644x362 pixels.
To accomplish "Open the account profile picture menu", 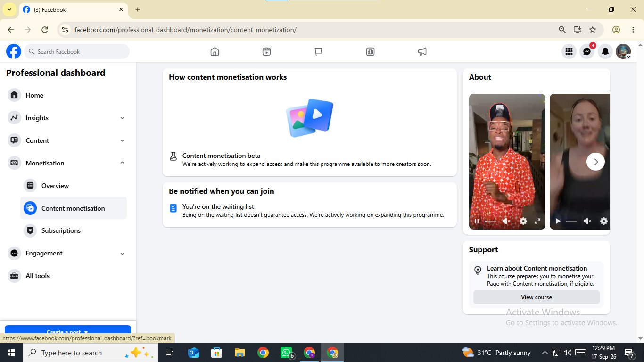I will (x=623, y=51).
